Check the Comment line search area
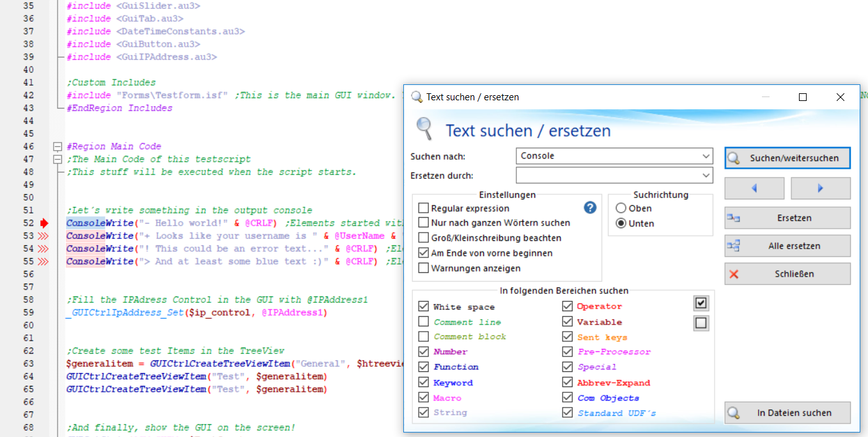Image resolution: width=868 pixels, height=437 pixels. 423,321
